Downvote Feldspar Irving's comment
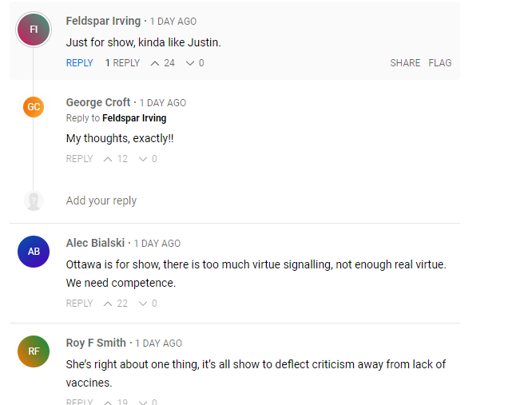 pos(190,63)
